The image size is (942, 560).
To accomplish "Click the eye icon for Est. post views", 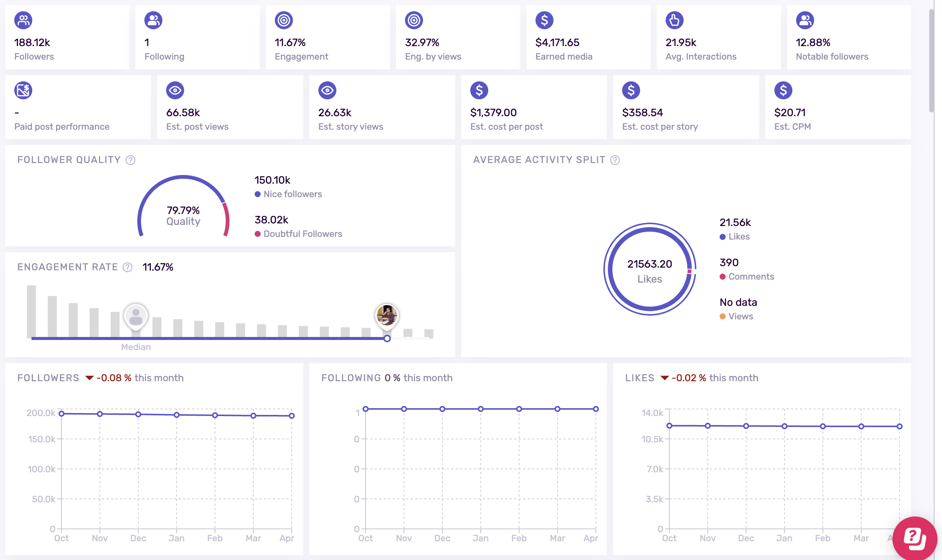I will pos(176,90).
